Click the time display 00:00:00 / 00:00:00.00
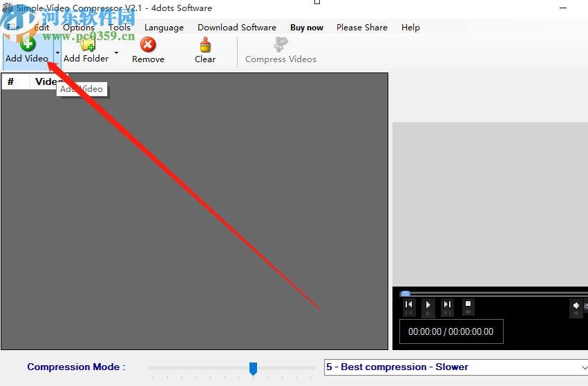The height and width of the screenshot is (386, 588). click(x=451, y=331)
